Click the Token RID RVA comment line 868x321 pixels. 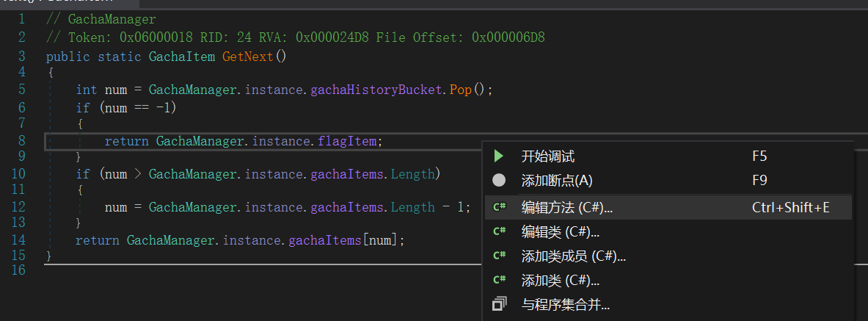coord(296,37)
